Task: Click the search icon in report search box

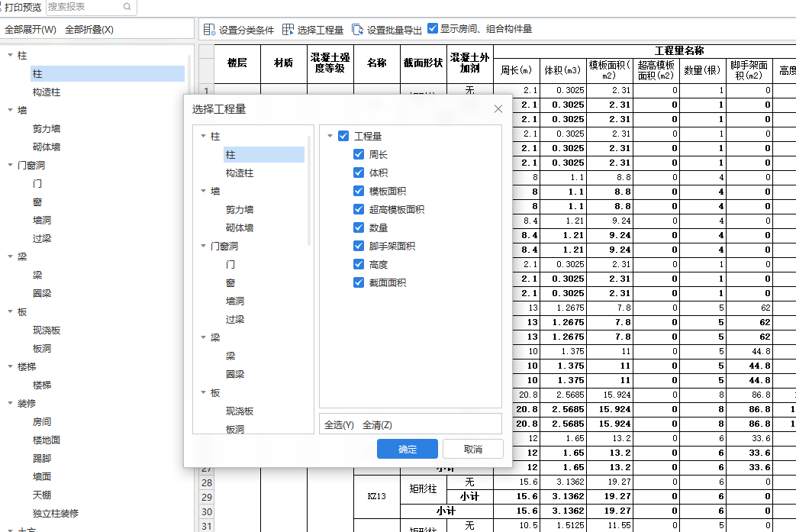Action: point(127,7)
